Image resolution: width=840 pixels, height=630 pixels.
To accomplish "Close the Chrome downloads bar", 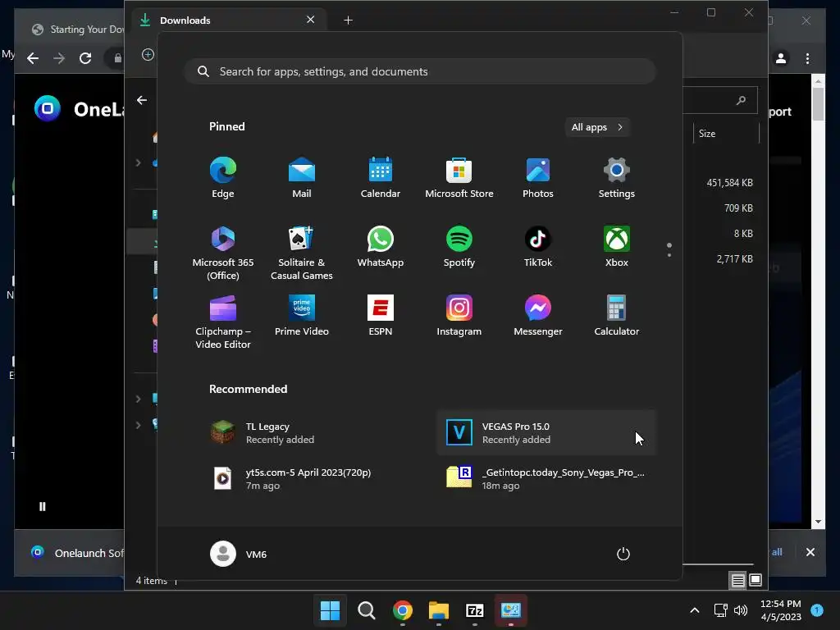I will tap(810, 552).
